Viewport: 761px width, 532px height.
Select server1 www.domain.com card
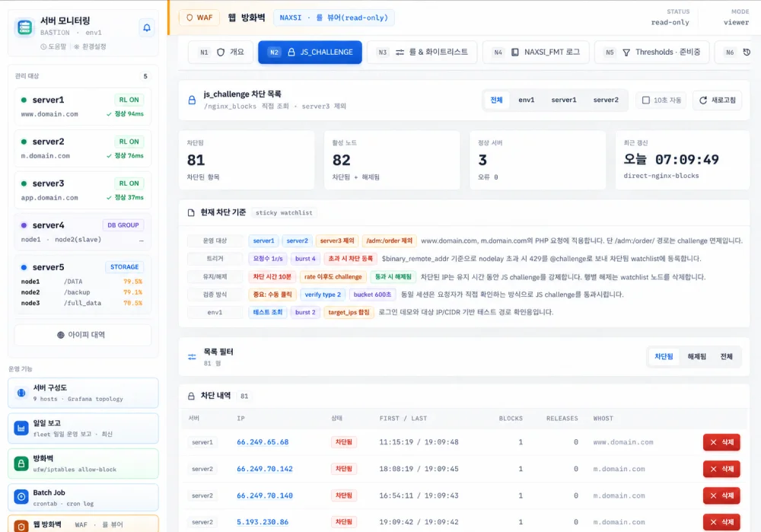(x=83, y=107)
